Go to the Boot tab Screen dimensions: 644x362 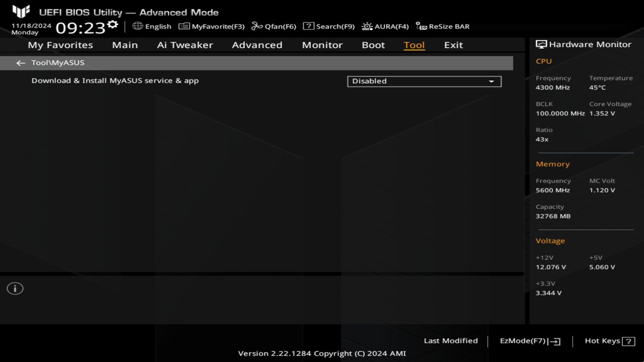click(x=373, y=45)
